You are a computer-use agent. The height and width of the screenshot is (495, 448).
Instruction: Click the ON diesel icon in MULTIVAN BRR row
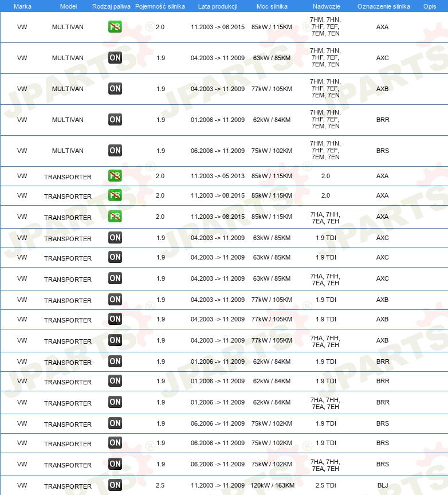coord(115,120)
